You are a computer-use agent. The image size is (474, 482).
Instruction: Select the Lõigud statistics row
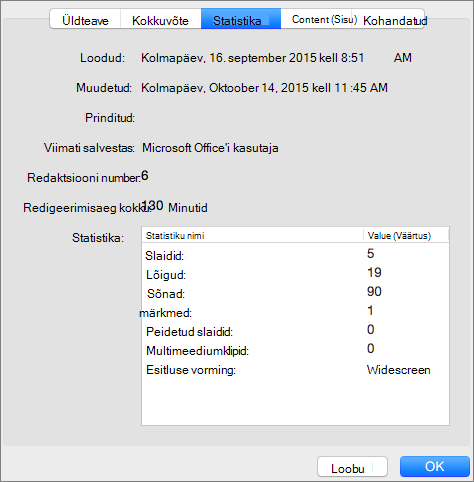295,274
